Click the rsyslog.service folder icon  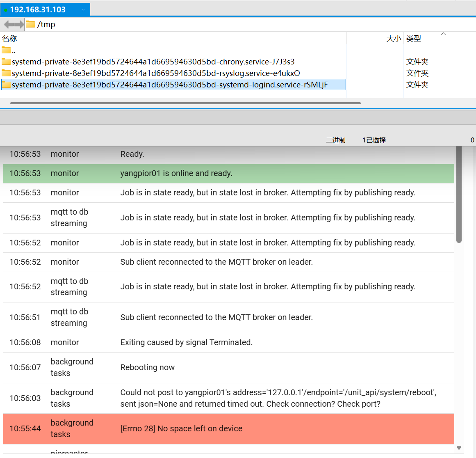[x=6, y=73]
